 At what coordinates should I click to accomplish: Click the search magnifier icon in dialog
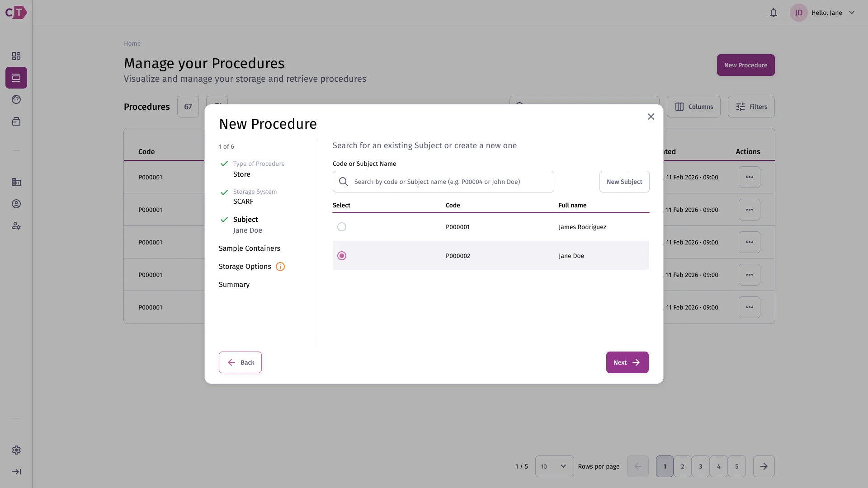coord(344,182)
